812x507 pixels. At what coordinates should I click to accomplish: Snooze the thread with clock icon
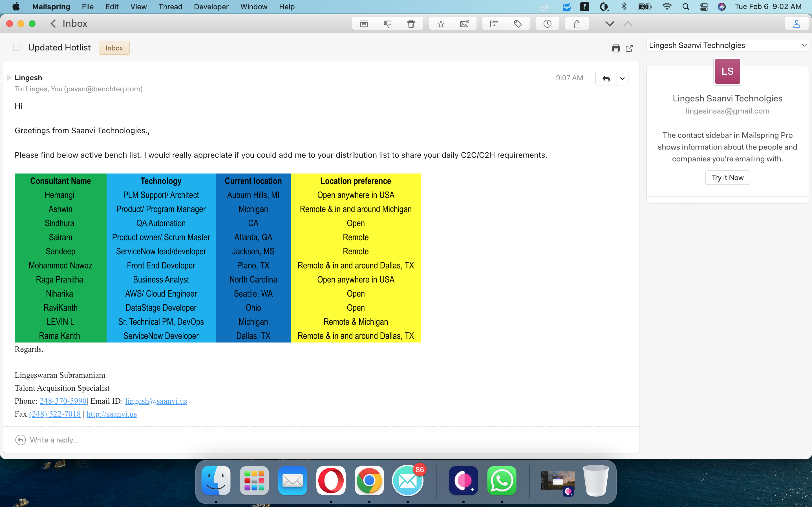pyautogui.click(x=547, y=24)
